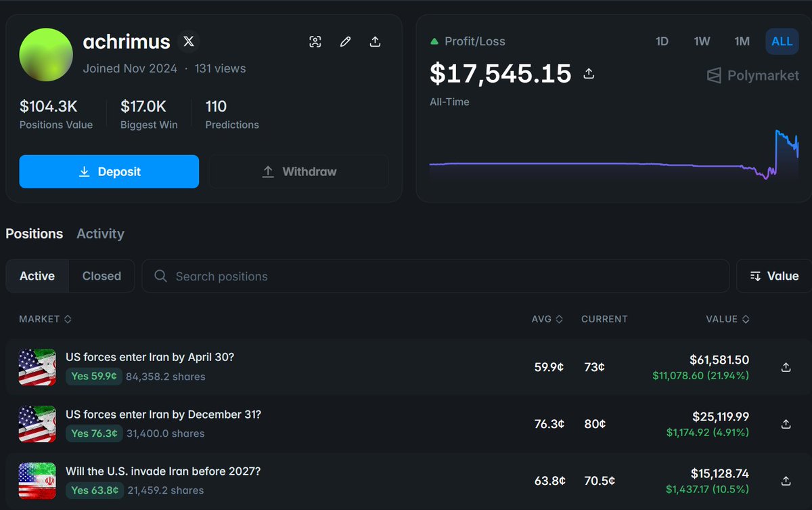
Task: Click the Deposit button
Action: click(x=109, y=171)
